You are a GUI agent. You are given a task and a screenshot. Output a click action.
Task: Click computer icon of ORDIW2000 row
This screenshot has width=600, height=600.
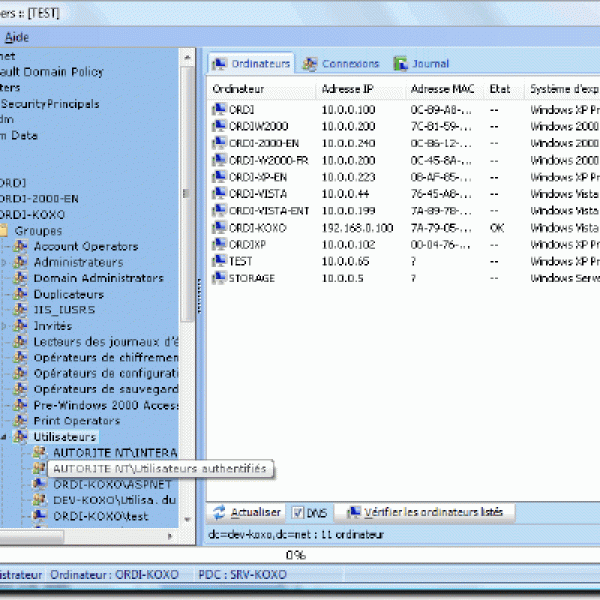(x=219, y=126)
